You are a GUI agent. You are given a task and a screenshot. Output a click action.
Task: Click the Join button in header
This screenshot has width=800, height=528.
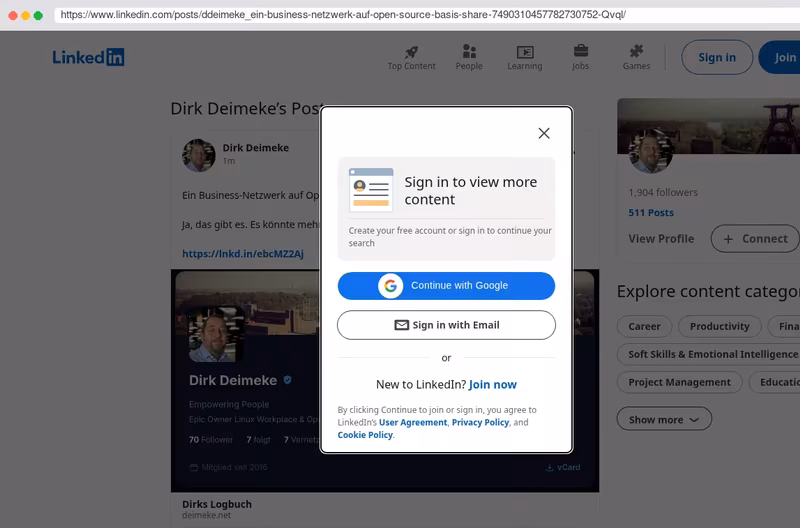click(x=781, y=57)
